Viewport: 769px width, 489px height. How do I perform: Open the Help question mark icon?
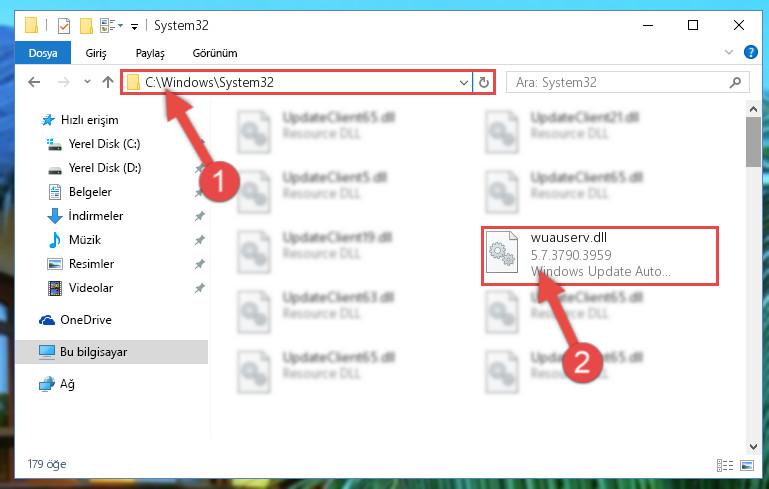750,52
